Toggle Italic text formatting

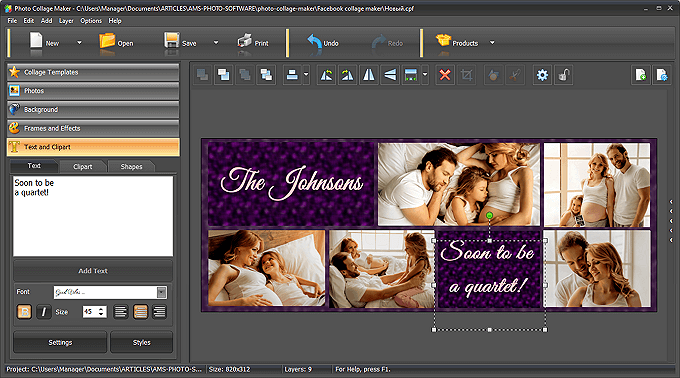pos(43,312)
